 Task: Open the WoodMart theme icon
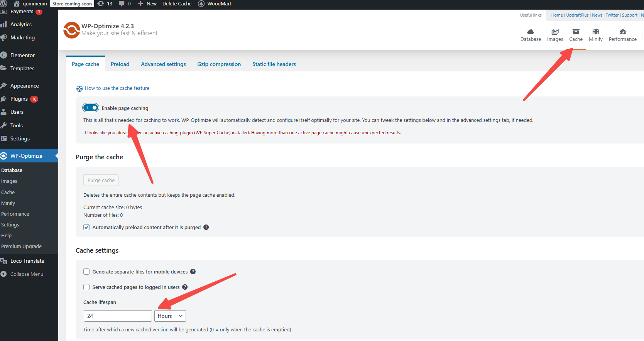pos(201,3)
